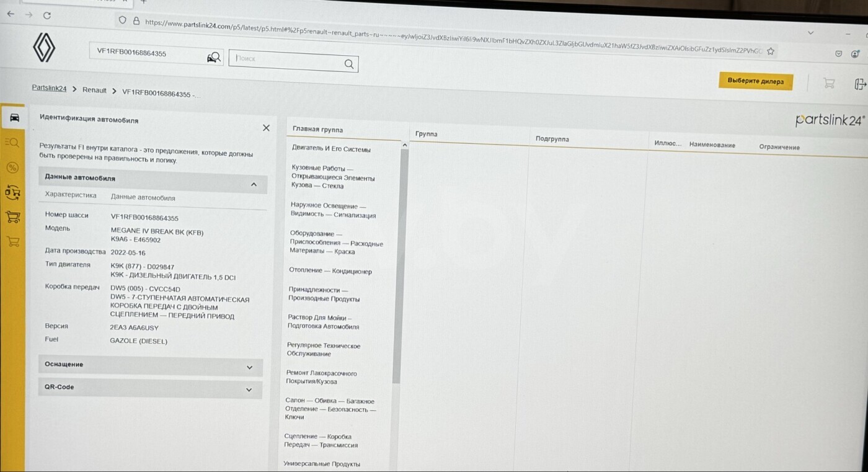Select Ремонт Лакокрасочного Покрытия/Кузова group
The width and height of the screenshot is (868, 472).
(321, 377)
